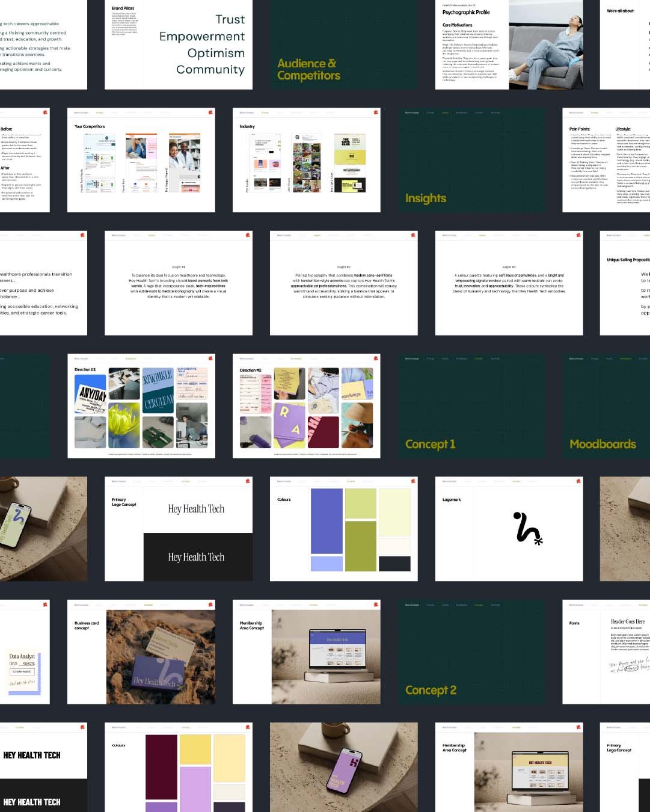Screen dimensions: 650x812
Task: Open the 'Concept 2' section slide
Action: [471, 652]
